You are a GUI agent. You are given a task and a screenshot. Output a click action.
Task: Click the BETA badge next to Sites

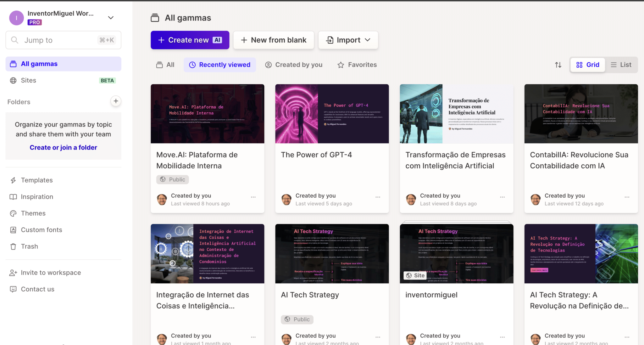(x=107, y=81)
